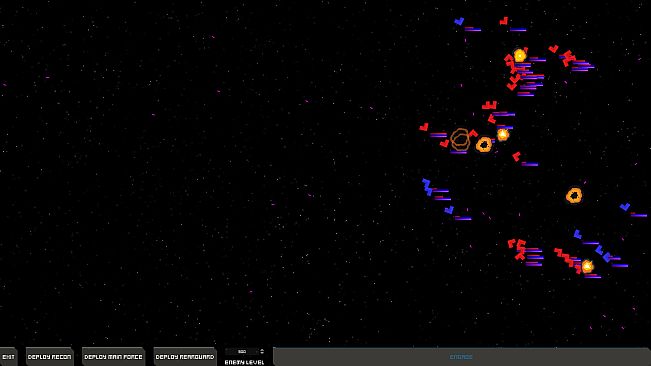
Task: Deploy the Recon squadron
Action: (x=49, y=357)
